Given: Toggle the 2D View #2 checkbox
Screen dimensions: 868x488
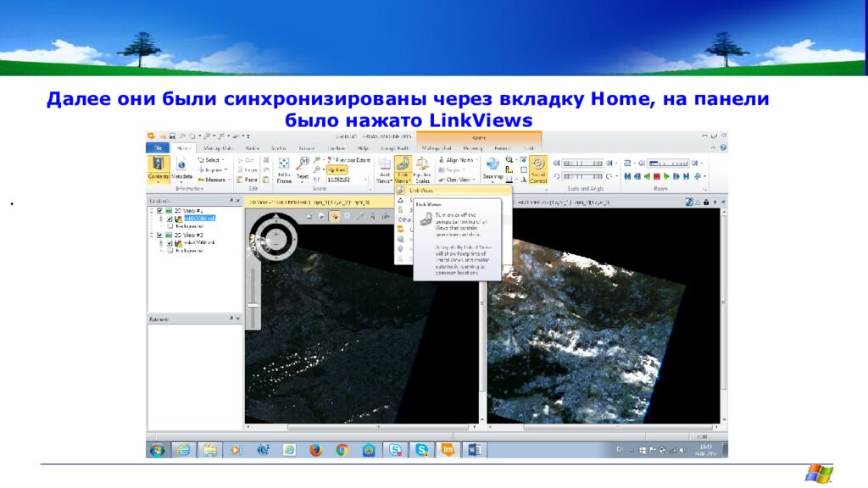Looking at the screenshot, I should pos(160,235).
